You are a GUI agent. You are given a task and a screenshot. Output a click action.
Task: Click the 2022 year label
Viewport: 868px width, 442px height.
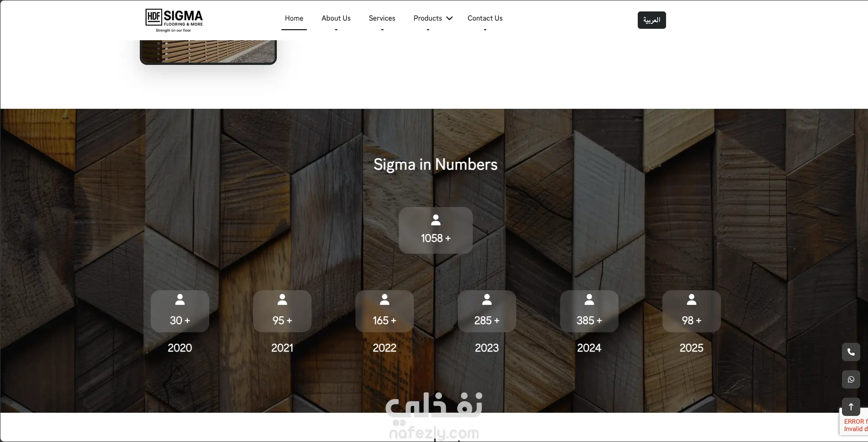[385, 348]
